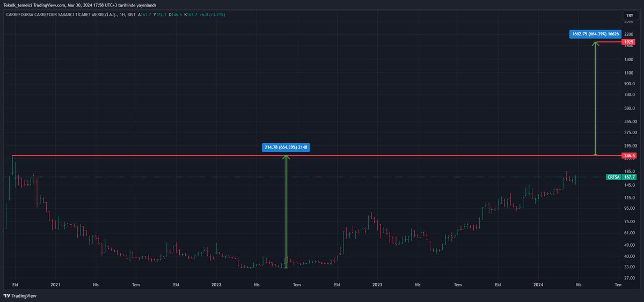Click the BIST exchange label in the legend
The image size is (644, 302).
coord(132,14)
